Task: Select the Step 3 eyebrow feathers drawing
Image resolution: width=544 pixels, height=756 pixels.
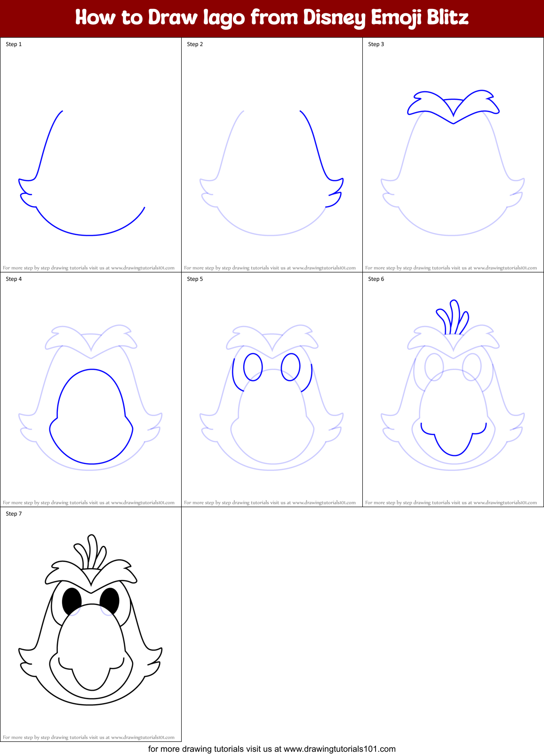Action: tap(453, 107)
